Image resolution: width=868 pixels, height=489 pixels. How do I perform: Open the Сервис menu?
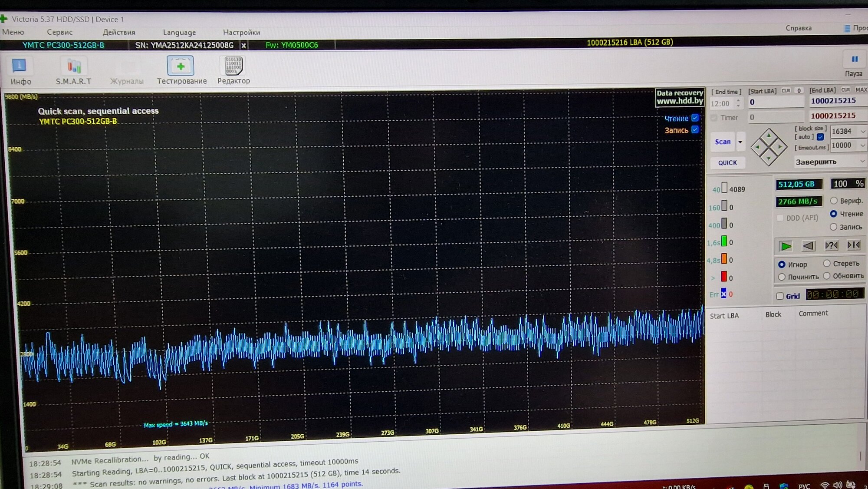(x=59, y=32)
